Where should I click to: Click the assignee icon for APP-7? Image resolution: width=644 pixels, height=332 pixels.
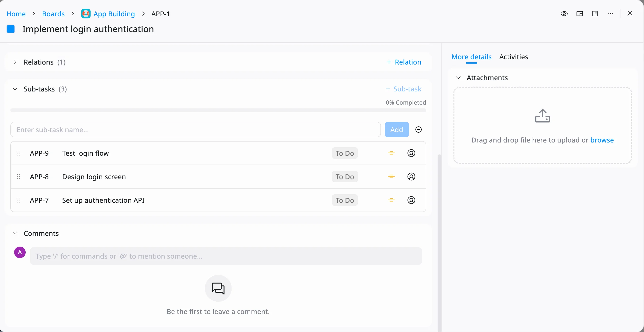pyautogui.click(x=411, y=200)
